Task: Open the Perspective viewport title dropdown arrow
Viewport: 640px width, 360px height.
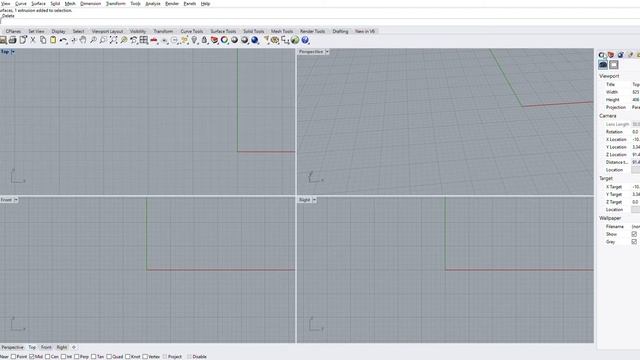Action: pos(327,52)
